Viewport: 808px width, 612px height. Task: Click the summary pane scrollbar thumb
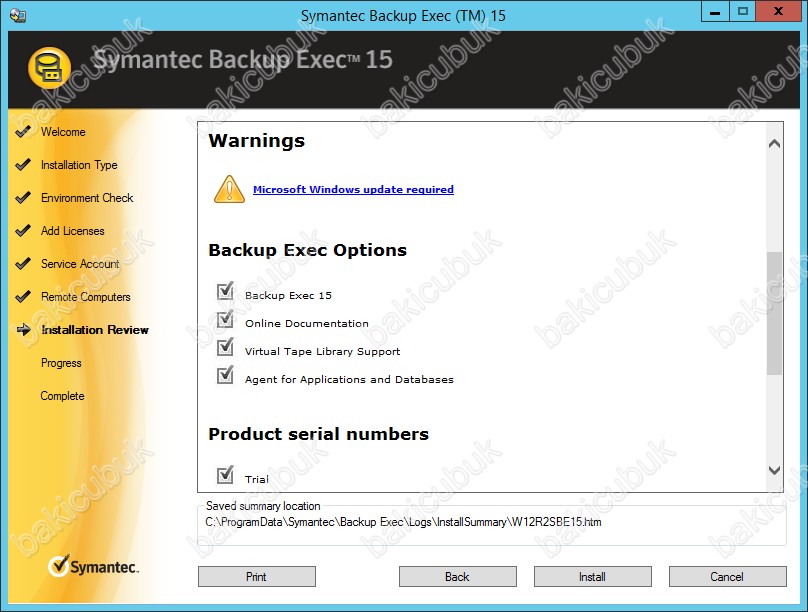coord(774,313)
